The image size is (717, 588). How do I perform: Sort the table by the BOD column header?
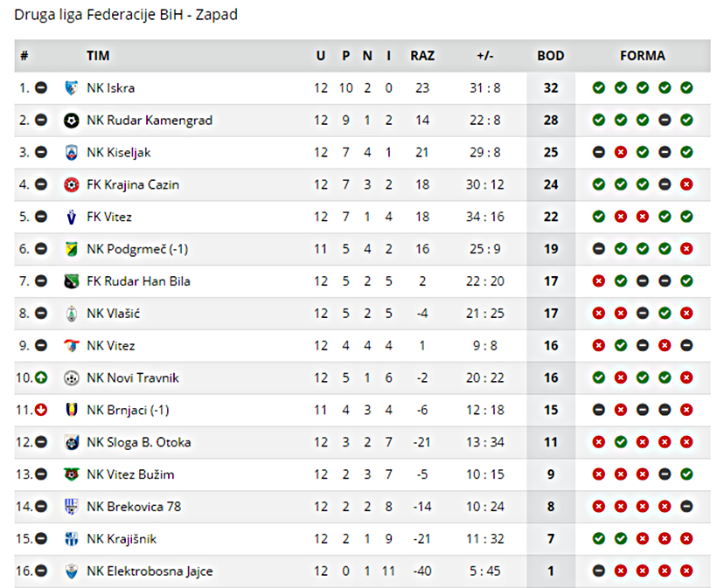pos(551,56)
